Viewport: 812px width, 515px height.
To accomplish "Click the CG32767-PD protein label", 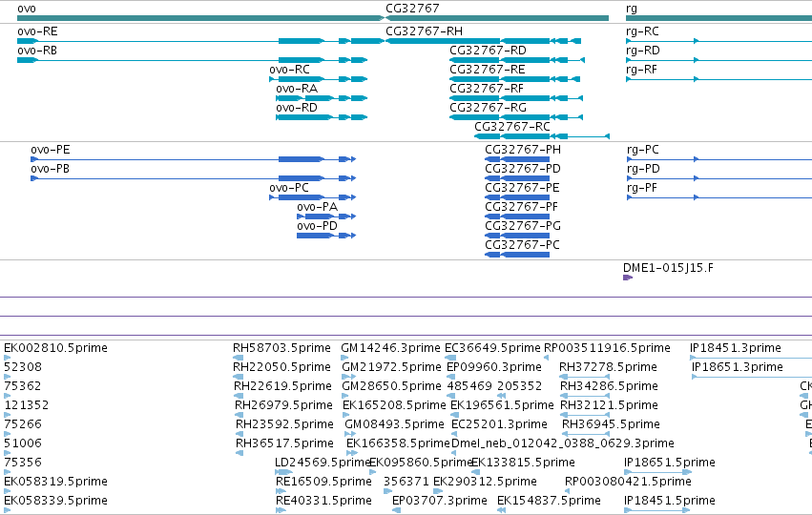I will pyautogui.click(x=523, y=169).
